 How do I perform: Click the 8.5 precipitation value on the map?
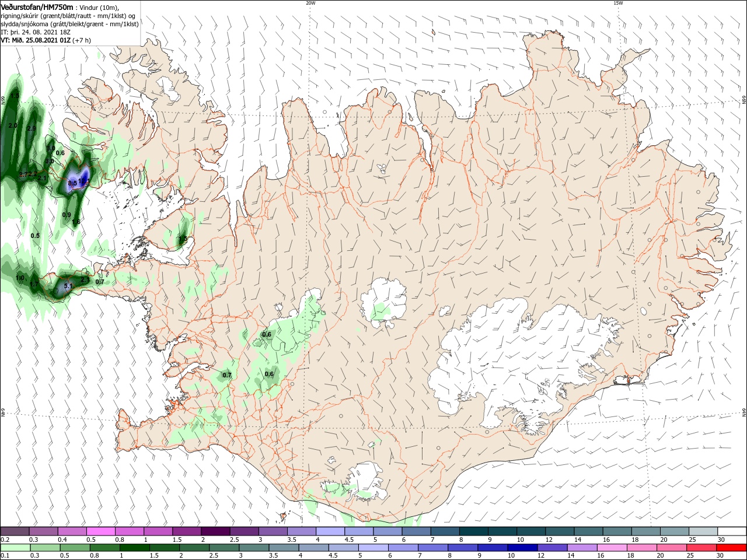pos(72,183)
